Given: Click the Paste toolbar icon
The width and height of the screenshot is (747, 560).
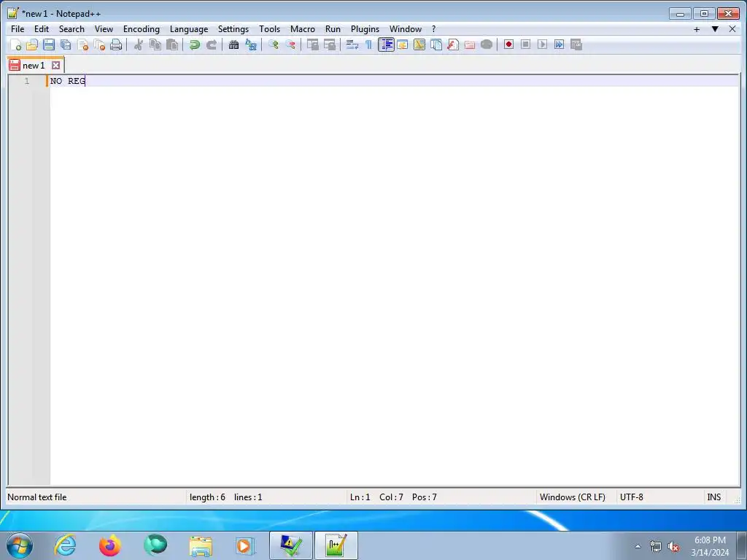Looking at the screenshot, I should pos(172,44).
